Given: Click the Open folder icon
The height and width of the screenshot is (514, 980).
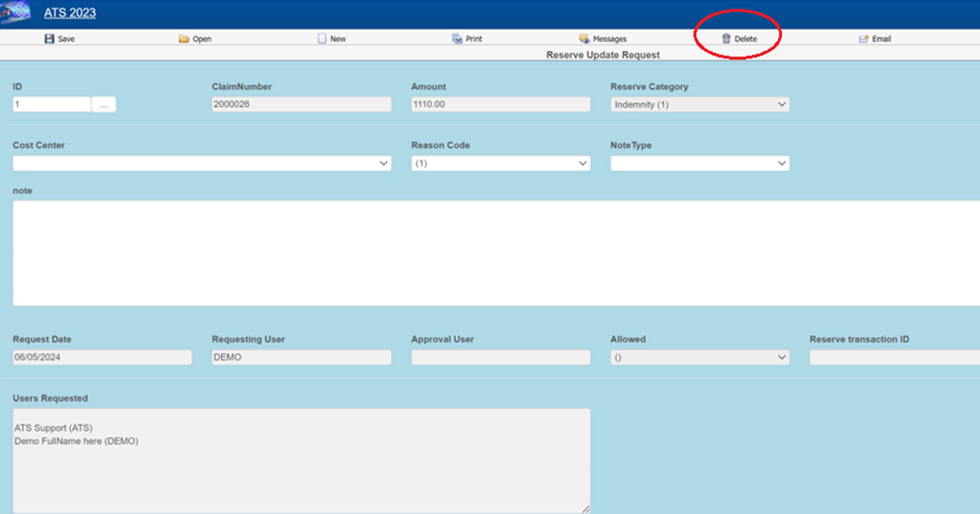Looking at the screenshot, I should click(x=183, y=39).
